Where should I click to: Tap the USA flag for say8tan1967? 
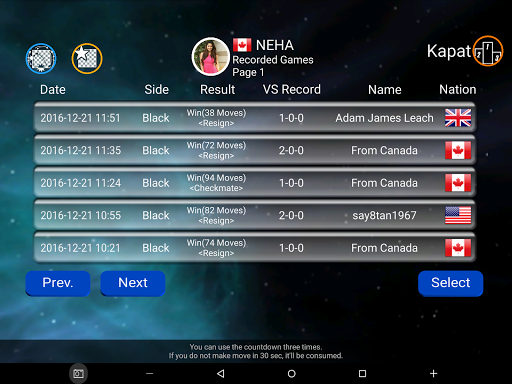(x=458, y=215)
